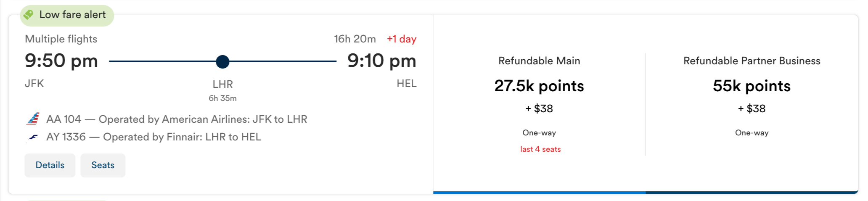Click the 'Low fare alert' badge text
The width and height of the screenshot is (868, 201).
click(x=72, y=15)
